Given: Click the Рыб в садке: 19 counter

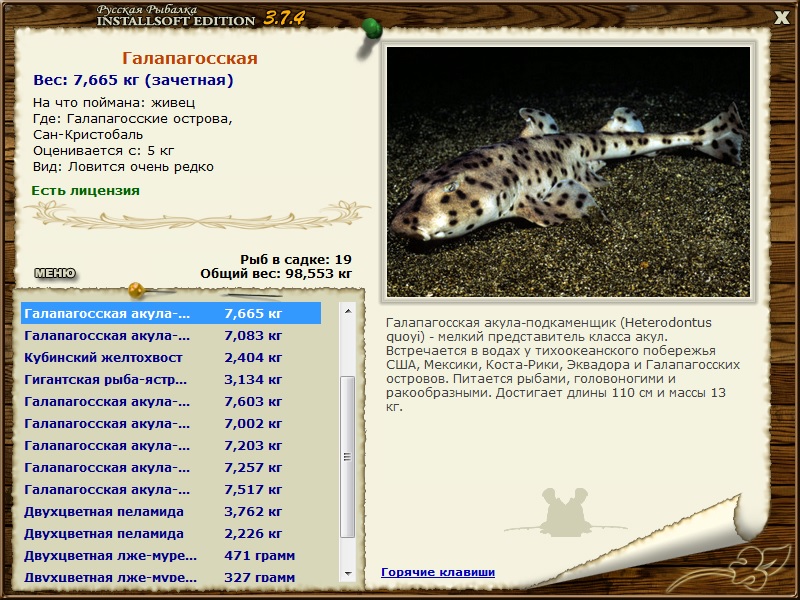Looking at the screenshot, I should tap(296, 259).
